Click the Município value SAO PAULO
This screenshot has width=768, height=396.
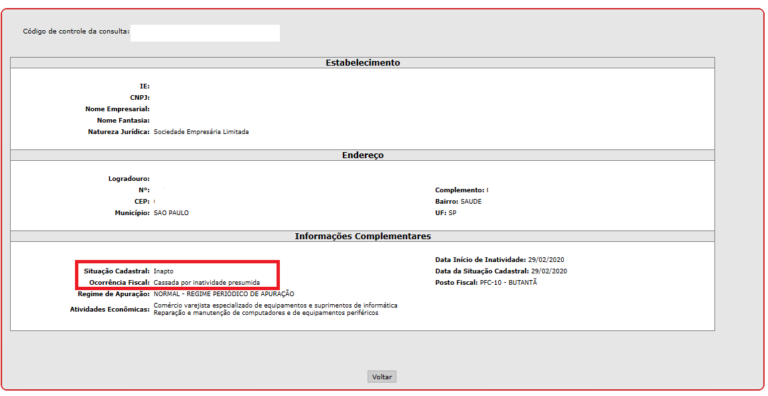[171, 213]
